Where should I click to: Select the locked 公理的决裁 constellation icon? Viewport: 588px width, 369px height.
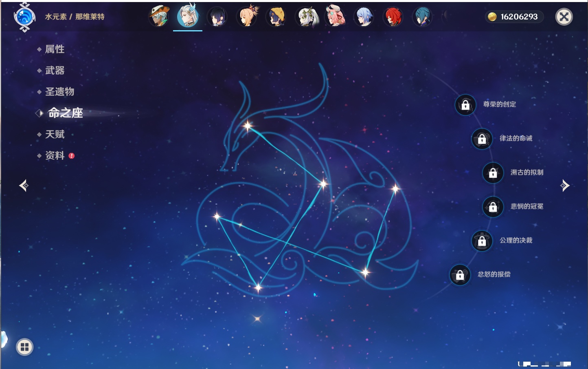pos(482,241)
